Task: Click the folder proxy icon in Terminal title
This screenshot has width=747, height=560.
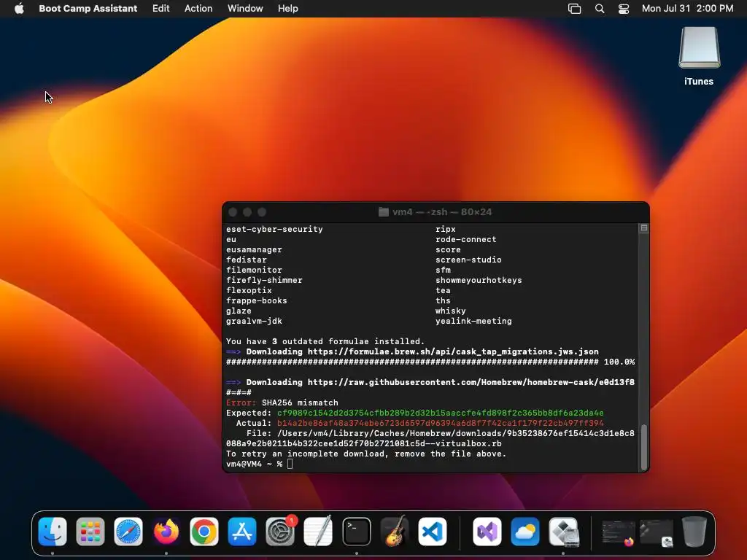Action: click(384, 212)
